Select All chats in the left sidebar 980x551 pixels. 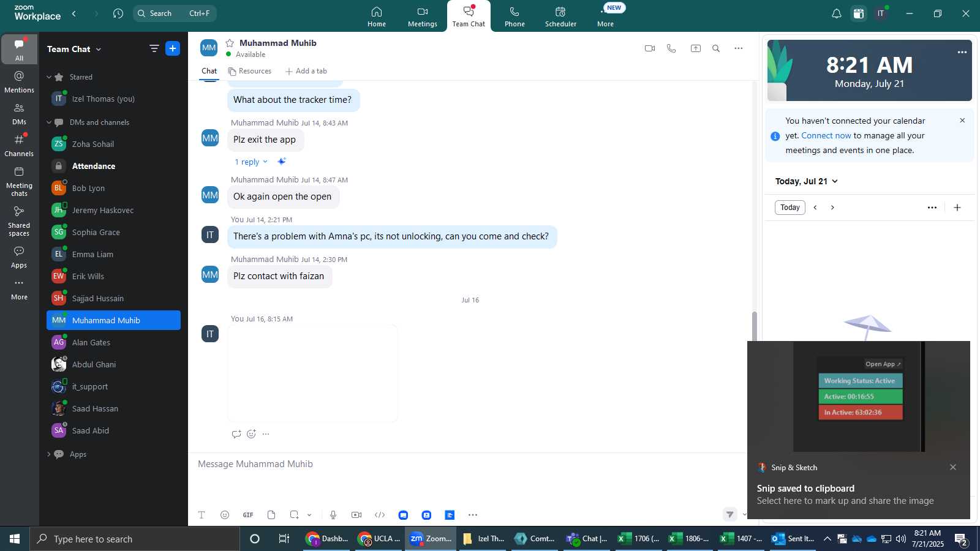tap(19, 49)
